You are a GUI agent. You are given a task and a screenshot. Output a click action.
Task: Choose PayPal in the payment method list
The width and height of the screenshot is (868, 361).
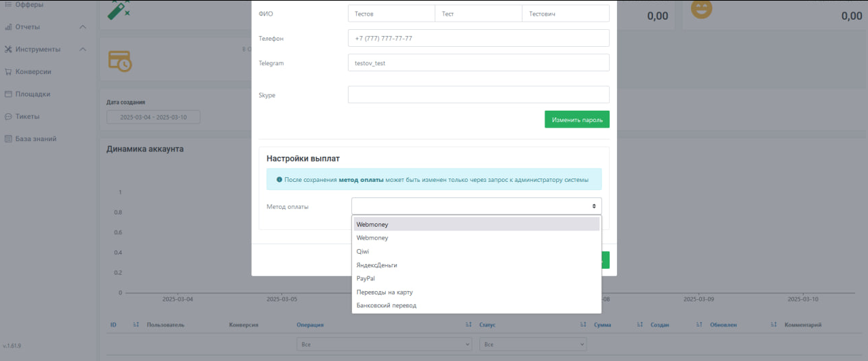(366, 279)
